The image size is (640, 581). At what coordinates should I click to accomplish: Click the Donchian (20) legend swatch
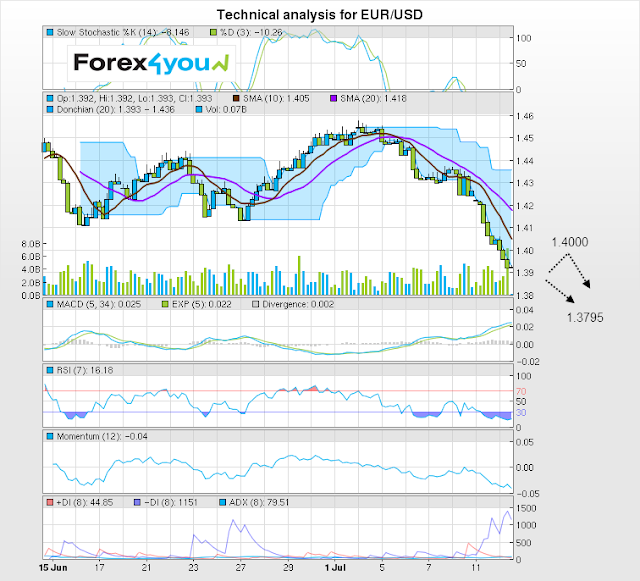[x=50, y=109]
